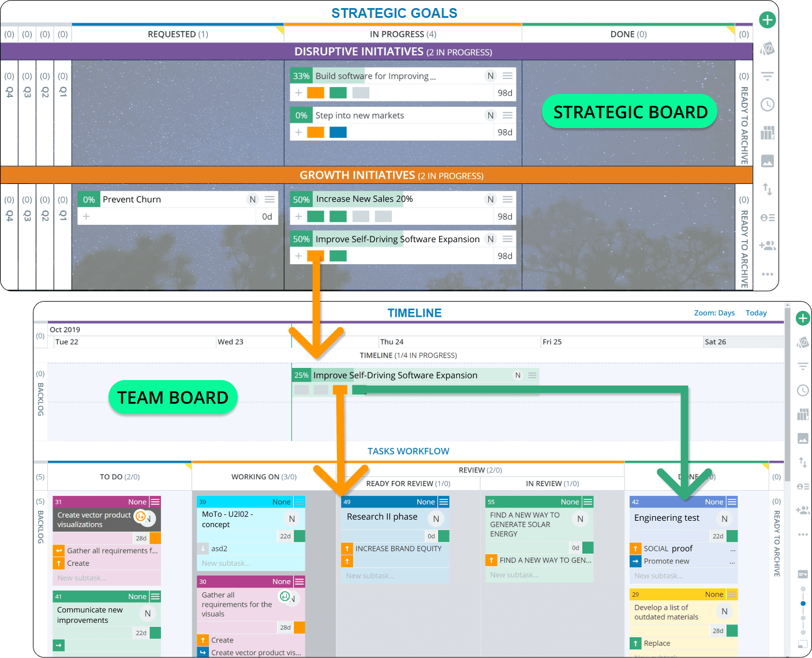This screenshot has width=812, height=658.
Task: Open the menu on the MoTo - U2I02 concept card
Action: (x=299, y=502)
